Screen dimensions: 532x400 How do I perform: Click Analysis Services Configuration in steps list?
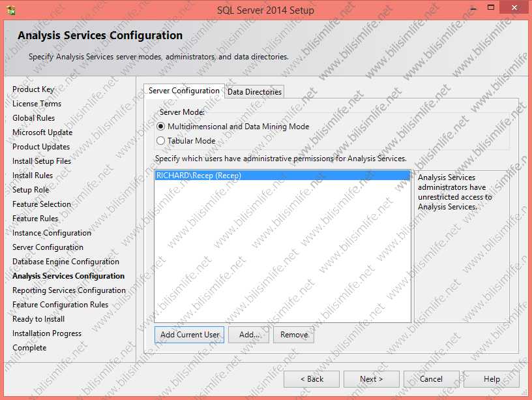pos(68,276)
